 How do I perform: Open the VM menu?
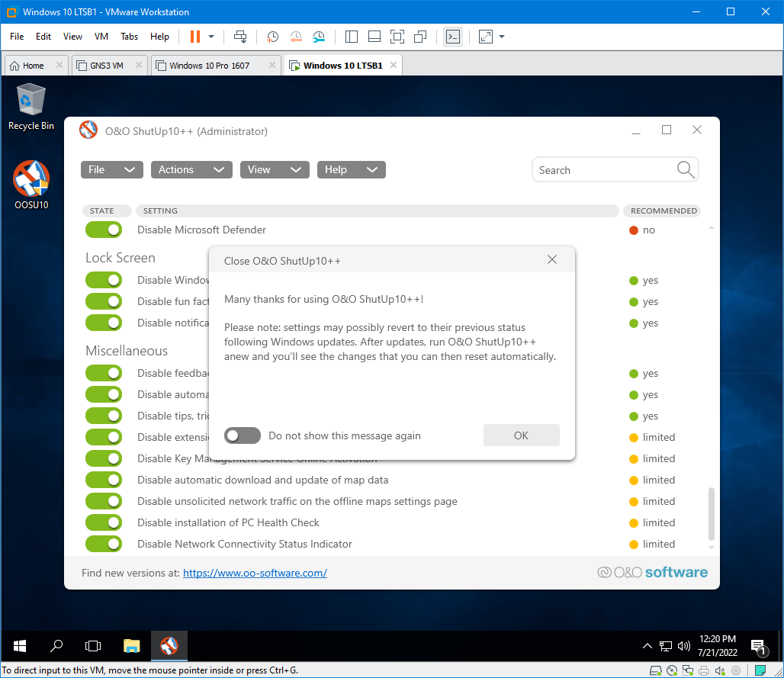(101, 37)
